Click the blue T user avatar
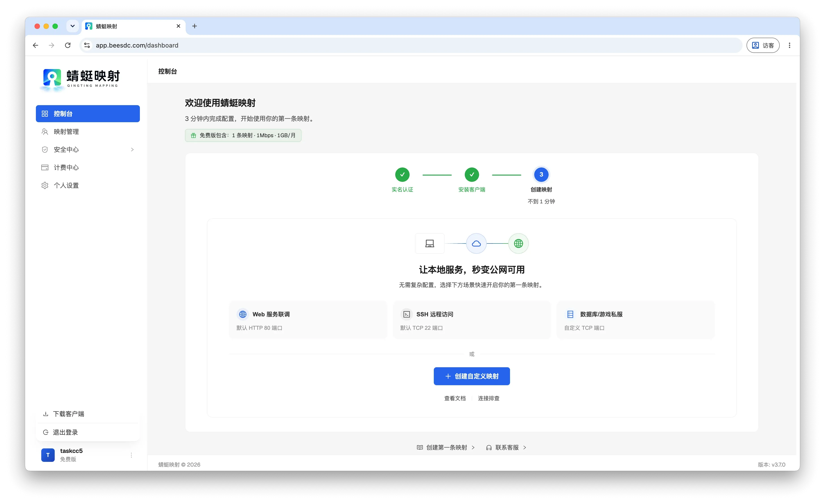The width and height of the screenshot is (825, 504). tap(48, 455)
